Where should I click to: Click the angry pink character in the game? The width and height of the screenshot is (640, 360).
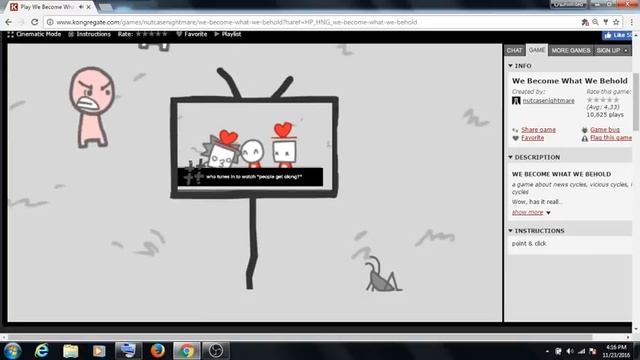(x=91, y=107)
